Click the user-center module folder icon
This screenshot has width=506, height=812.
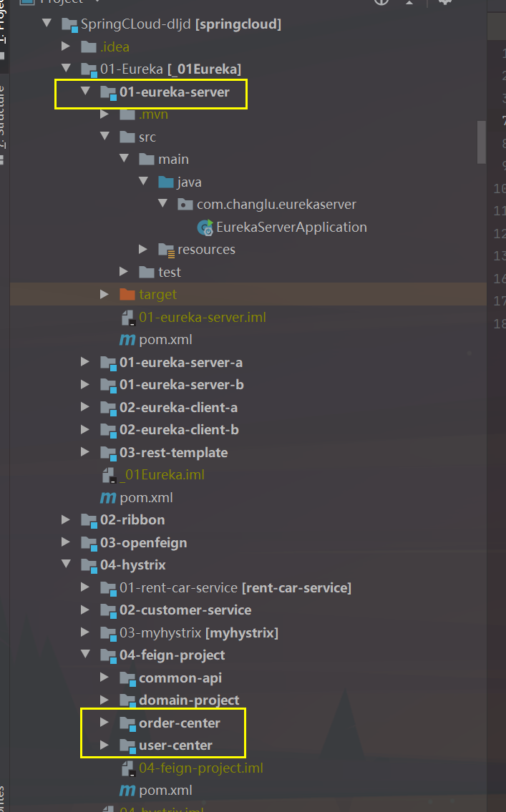tap(127, 746)
